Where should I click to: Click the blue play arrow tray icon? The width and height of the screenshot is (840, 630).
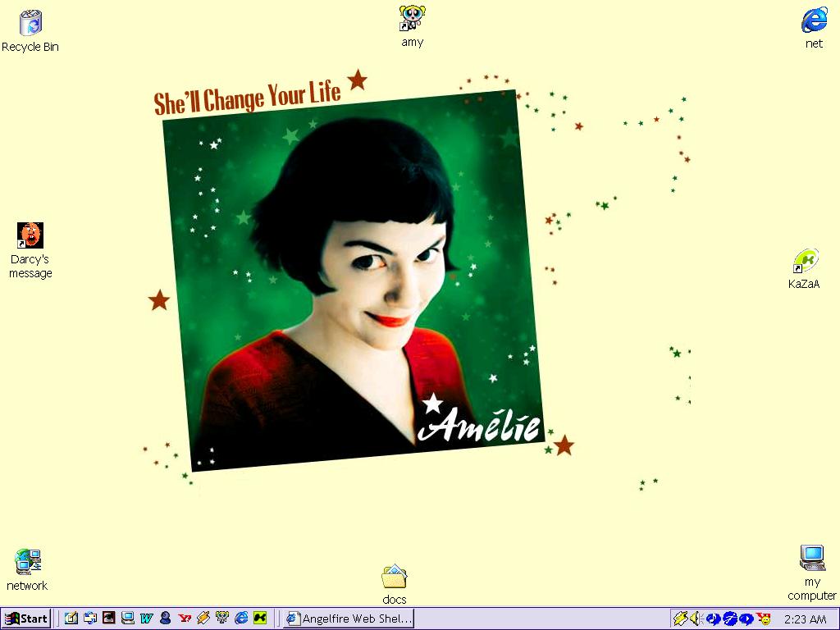click(x=746, y=619)
